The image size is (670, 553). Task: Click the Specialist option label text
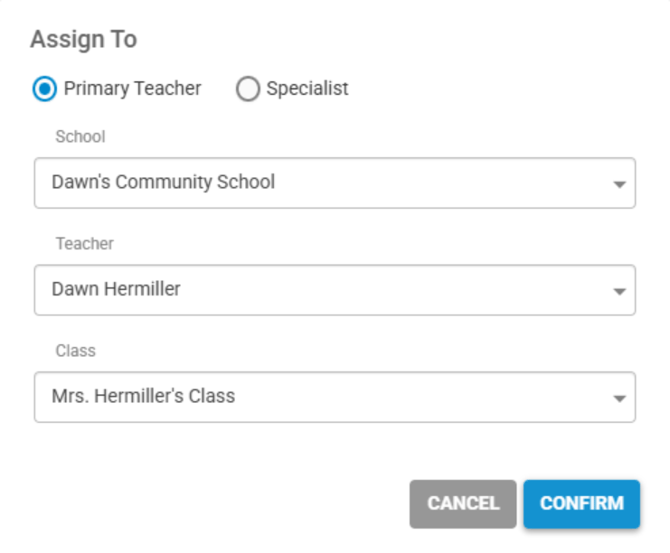click(307, 89)
